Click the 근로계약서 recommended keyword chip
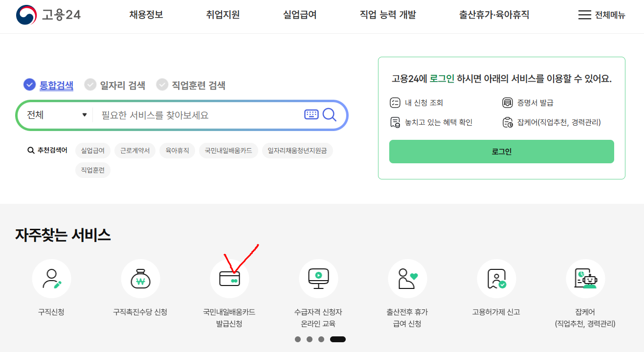 (x=135, y=151)
